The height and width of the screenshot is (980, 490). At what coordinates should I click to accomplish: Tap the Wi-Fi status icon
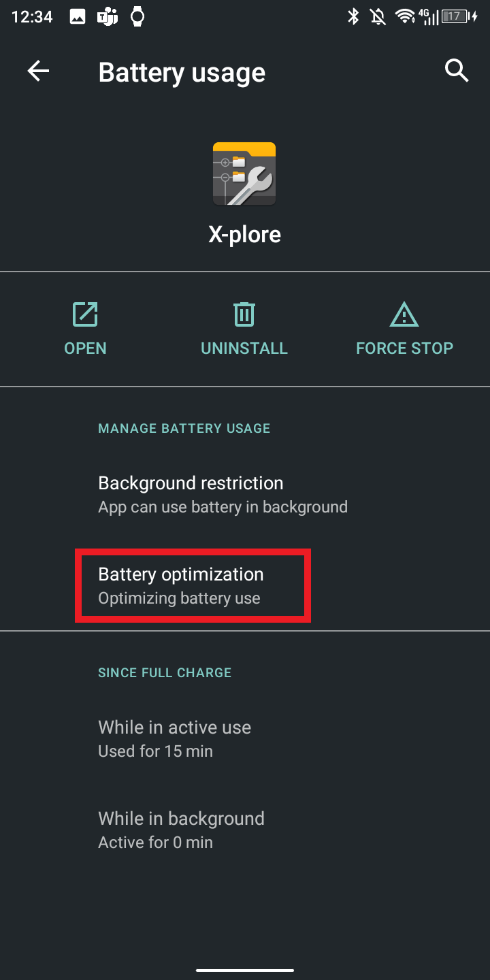tap(406, 17)
